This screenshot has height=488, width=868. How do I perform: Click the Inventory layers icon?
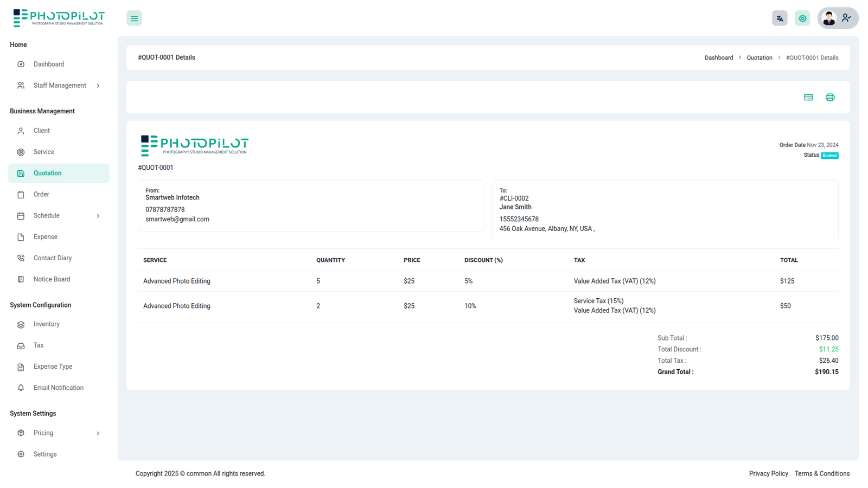click(21, 325)
